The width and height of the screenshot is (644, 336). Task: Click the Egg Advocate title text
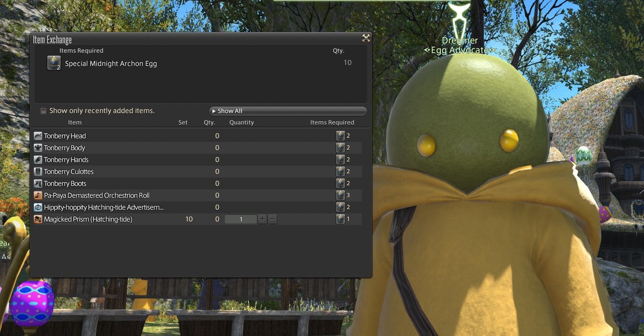pyautogui.click(x=460, y=50)
